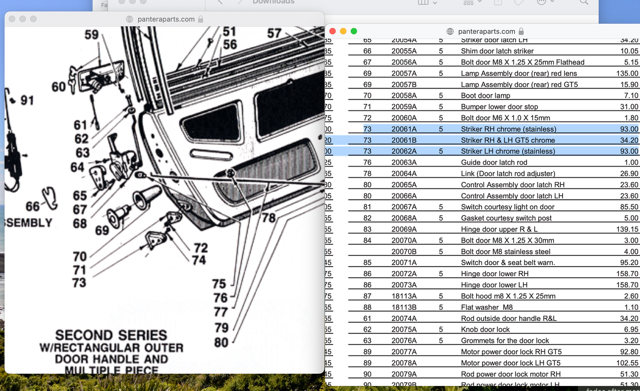Click 'SECOND SERIES' heading in diagram window
The height and width of the screenshot is (391, 640).
111,335
